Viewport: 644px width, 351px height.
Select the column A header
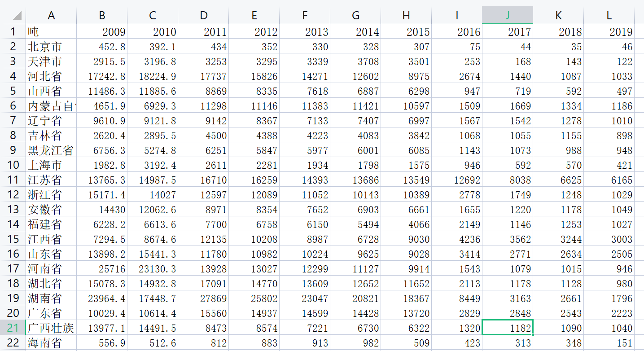click(51, 15)
